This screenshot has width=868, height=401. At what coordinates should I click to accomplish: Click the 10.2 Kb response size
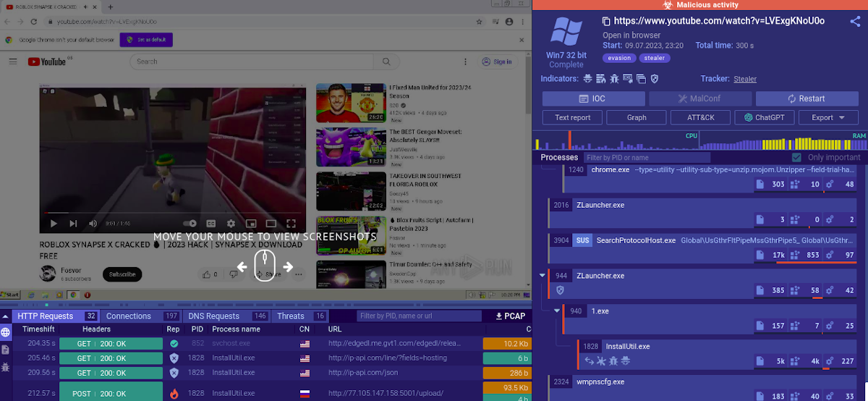click(x=506, y=344)
